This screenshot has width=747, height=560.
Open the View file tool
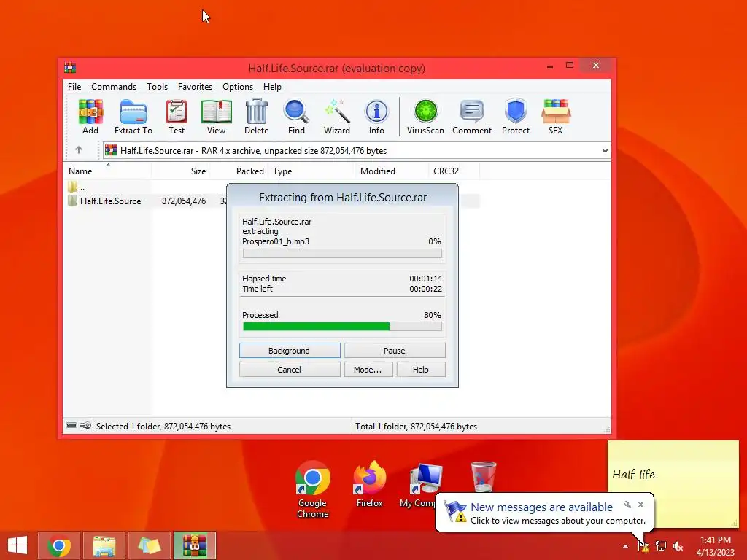pos(216,117)
